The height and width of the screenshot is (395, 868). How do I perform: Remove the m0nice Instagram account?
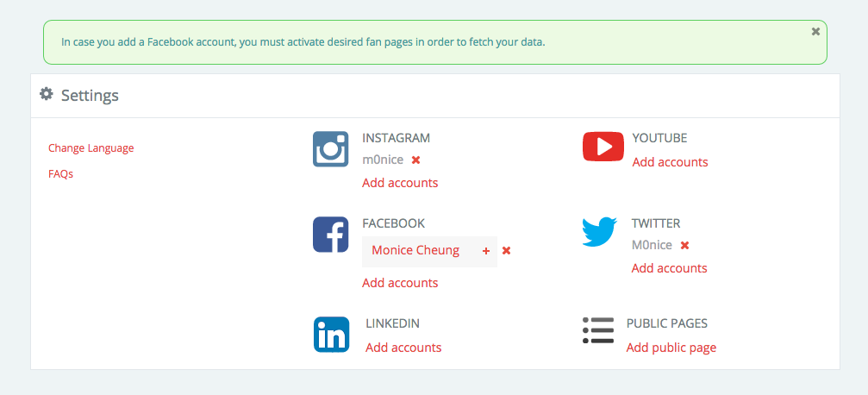coord(415,160)
